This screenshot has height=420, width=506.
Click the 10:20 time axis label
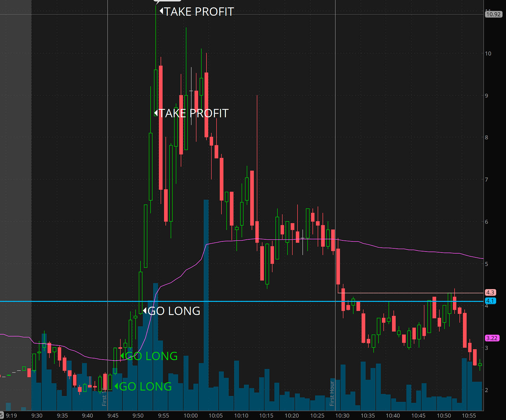pyautogui.click(x=292, y=415)
